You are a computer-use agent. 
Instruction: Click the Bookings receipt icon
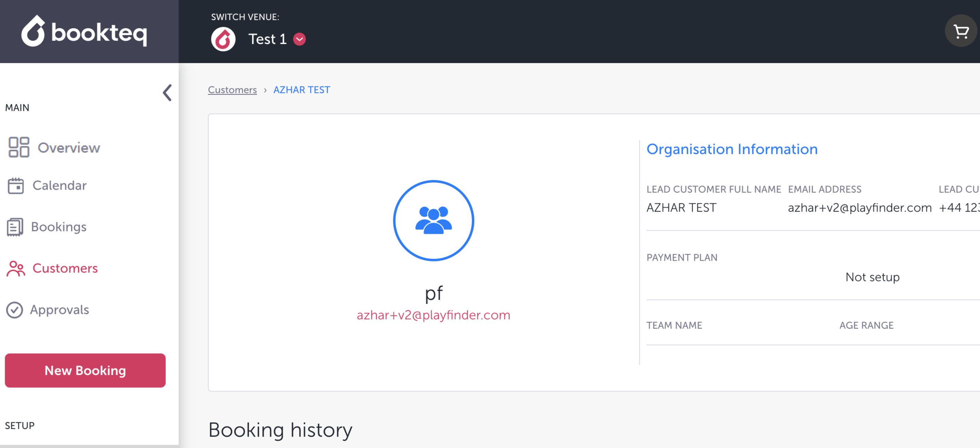click(15, 227)
